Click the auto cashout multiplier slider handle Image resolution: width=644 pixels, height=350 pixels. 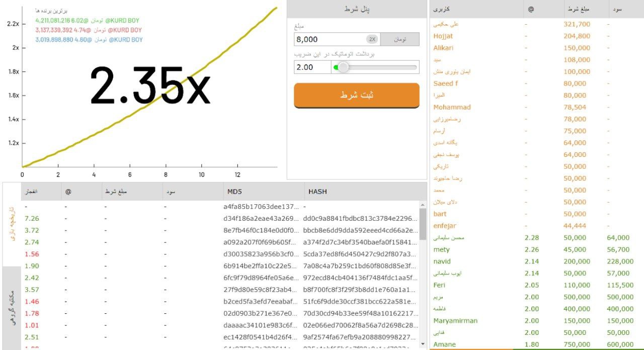coord(343,67)
